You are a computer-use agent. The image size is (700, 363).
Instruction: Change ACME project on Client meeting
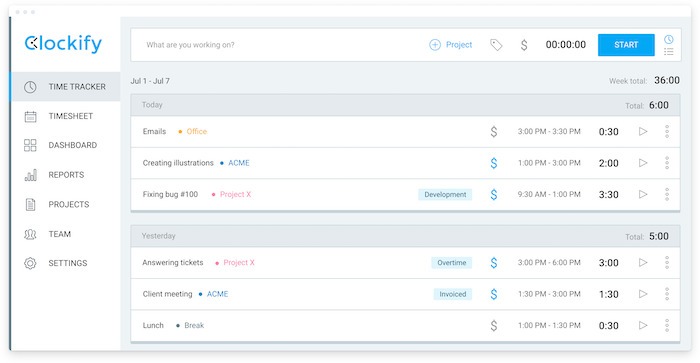coord(213,294)
